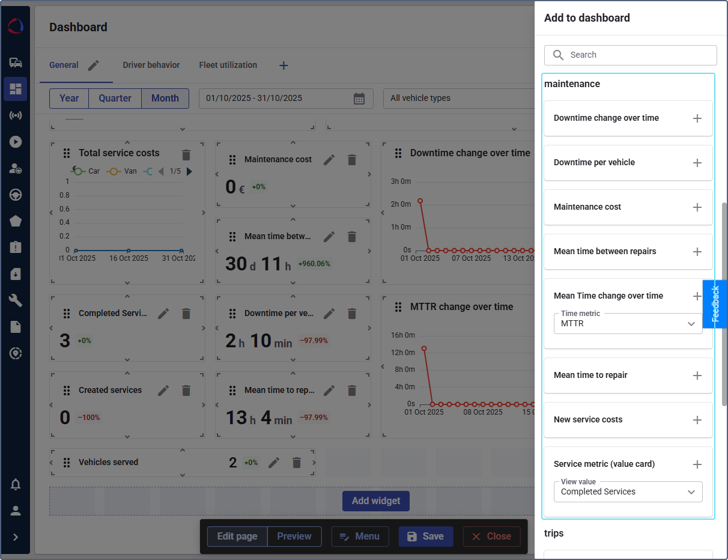The height and width of the screenshot is (560, 728).
Task: Switch to Driver behavior tab
Action: click(x=151, y=65)
